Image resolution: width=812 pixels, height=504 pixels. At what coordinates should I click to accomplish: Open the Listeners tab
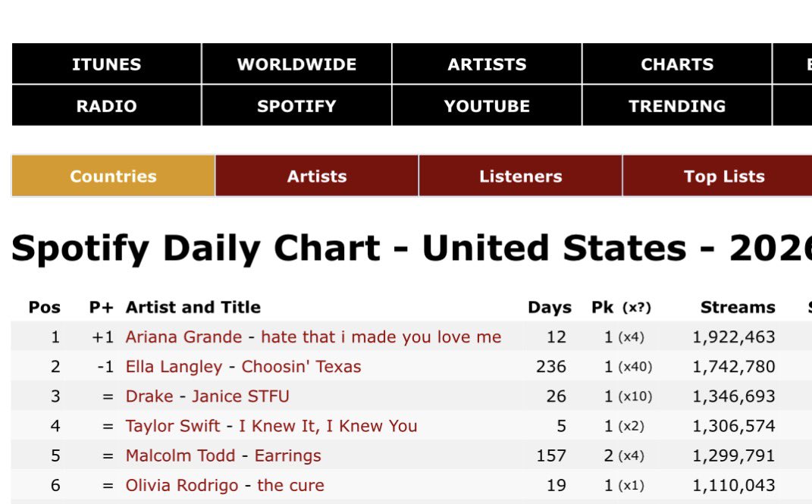[520, 176]
